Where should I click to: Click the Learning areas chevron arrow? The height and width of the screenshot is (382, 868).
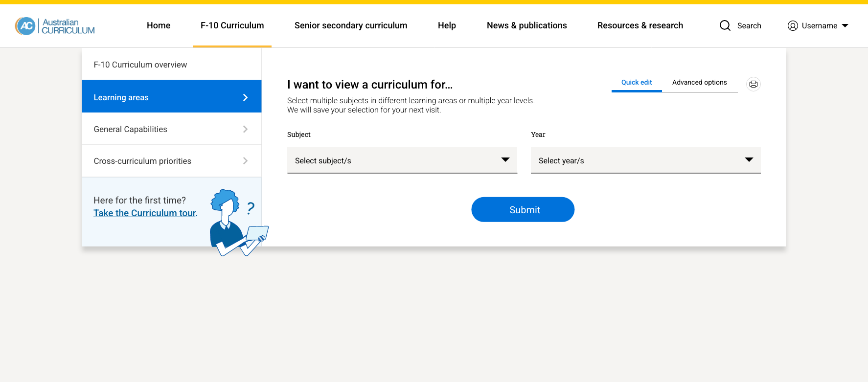click(x=245, y=97)
